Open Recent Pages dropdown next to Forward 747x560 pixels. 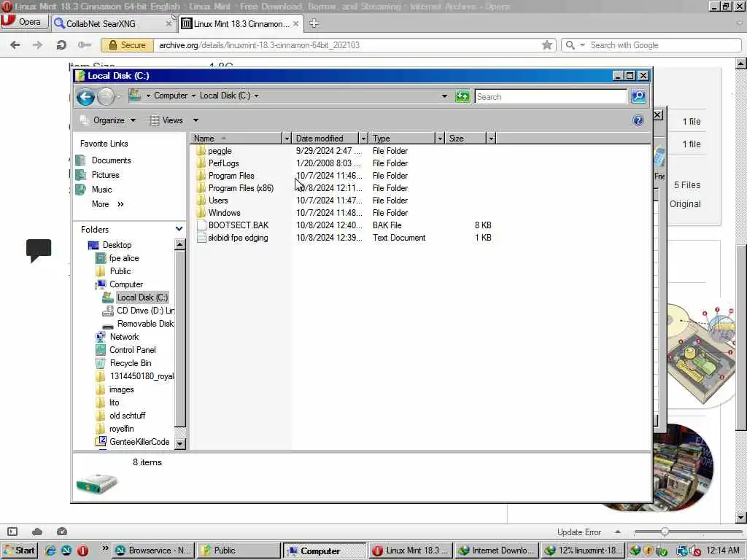coord(119,97)
